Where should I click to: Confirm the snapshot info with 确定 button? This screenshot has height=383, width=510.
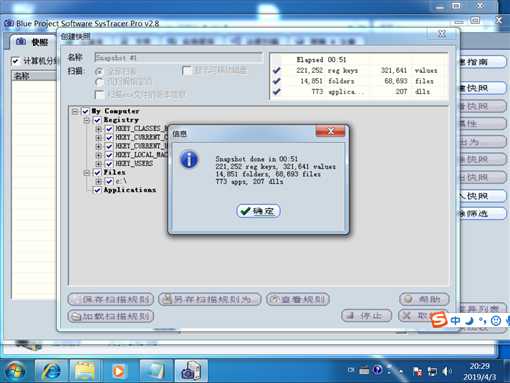point(258,211)
